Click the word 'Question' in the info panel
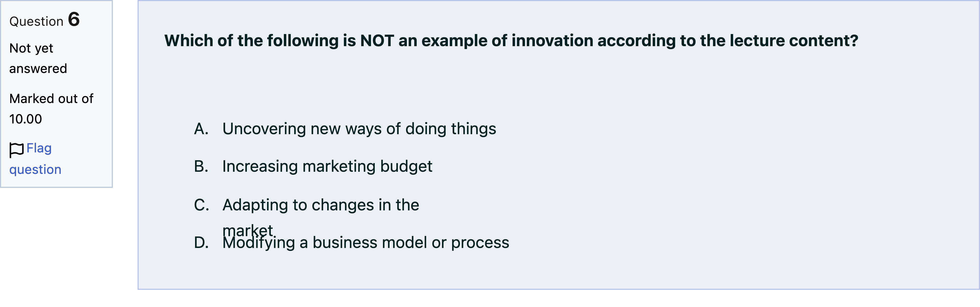The image size is (980, 307). pos(36,22)
